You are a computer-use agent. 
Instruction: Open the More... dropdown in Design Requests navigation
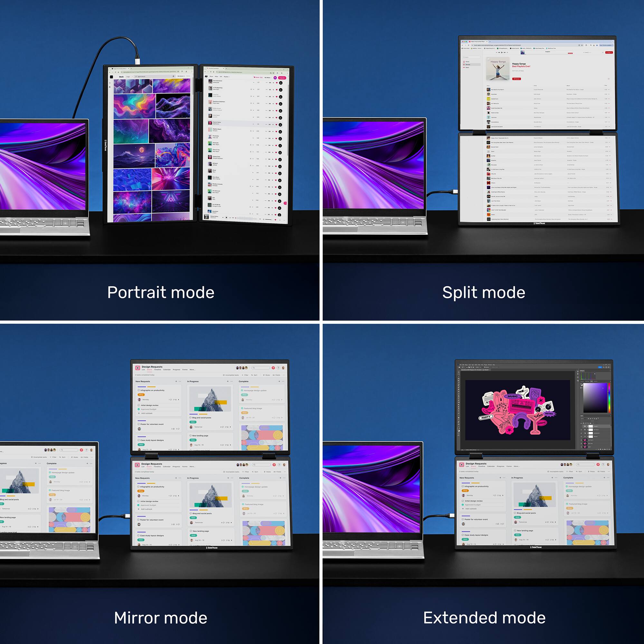click(192, 370)
